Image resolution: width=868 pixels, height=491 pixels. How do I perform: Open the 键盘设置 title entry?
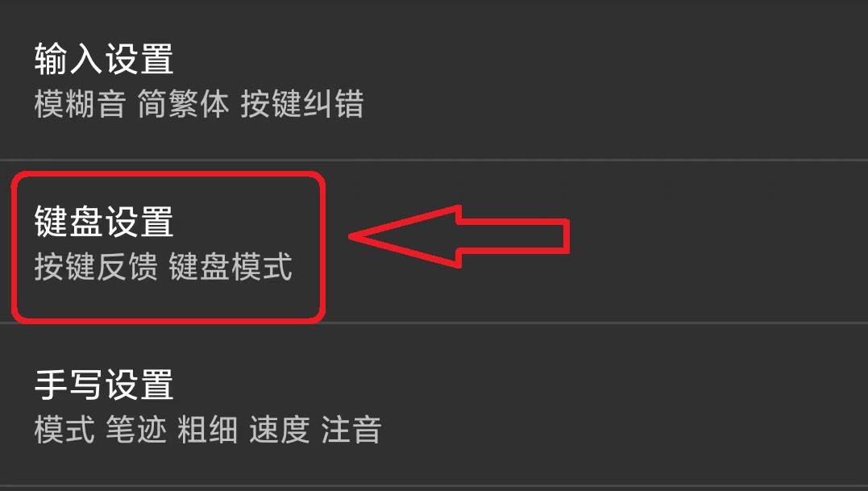coord(104,222)
